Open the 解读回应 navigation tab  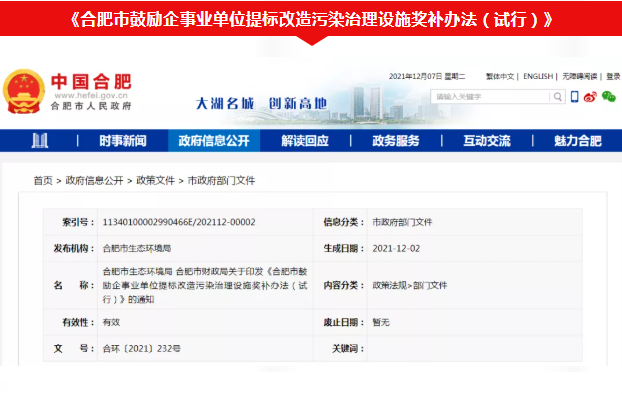point(305,140)
